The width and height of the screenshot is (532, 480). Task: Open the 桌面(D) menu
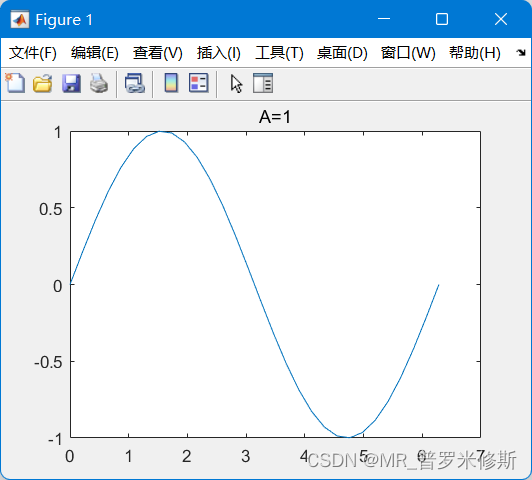point(342,53)
